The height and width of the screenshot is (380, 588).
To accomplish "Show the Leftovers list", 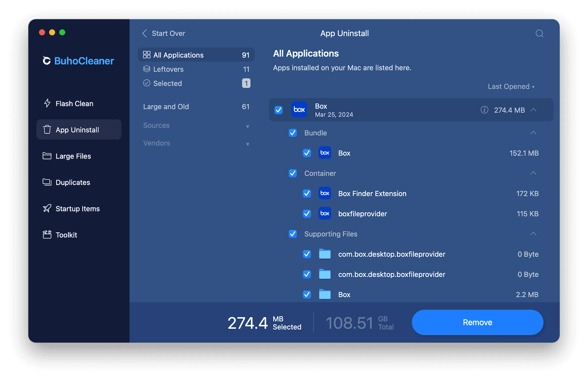I will (x=196, y=69).
